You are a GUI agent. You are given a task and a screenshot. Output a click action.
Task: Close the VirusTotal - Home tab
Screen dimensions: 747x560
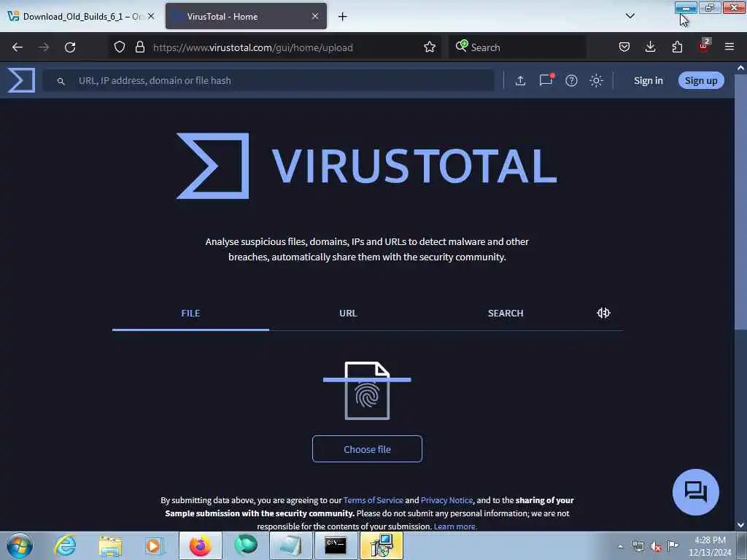pyautogui.click(x=315, y=16)
